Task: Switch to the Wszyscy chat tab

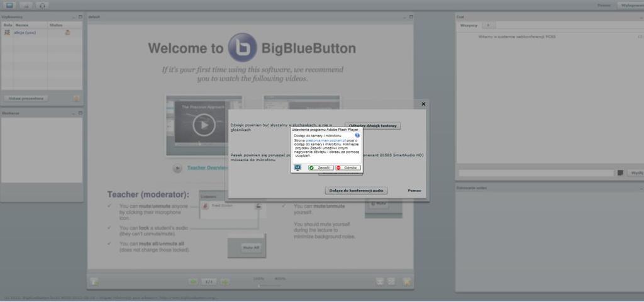Action: tap(469, 25)
